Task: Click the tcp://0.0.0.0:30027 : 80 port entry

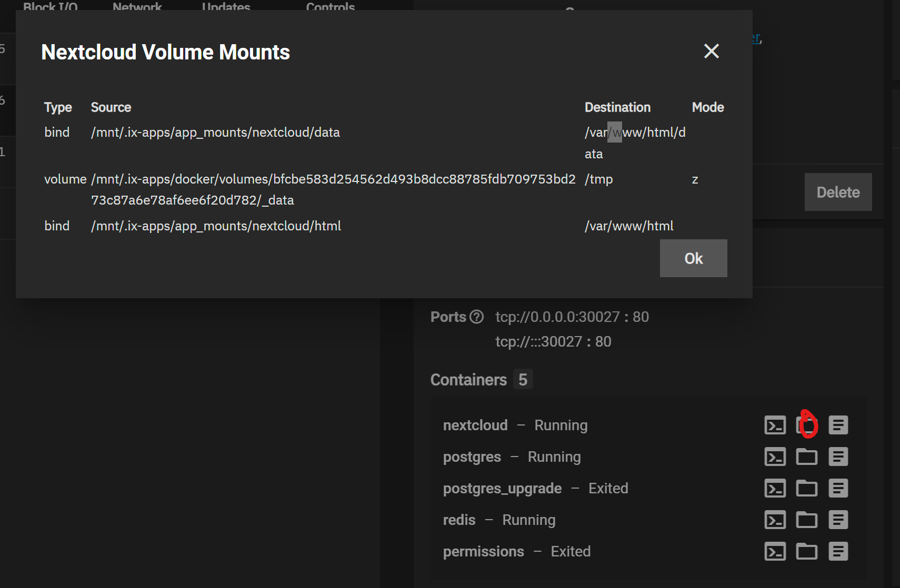Action: (x=572, y=317)
